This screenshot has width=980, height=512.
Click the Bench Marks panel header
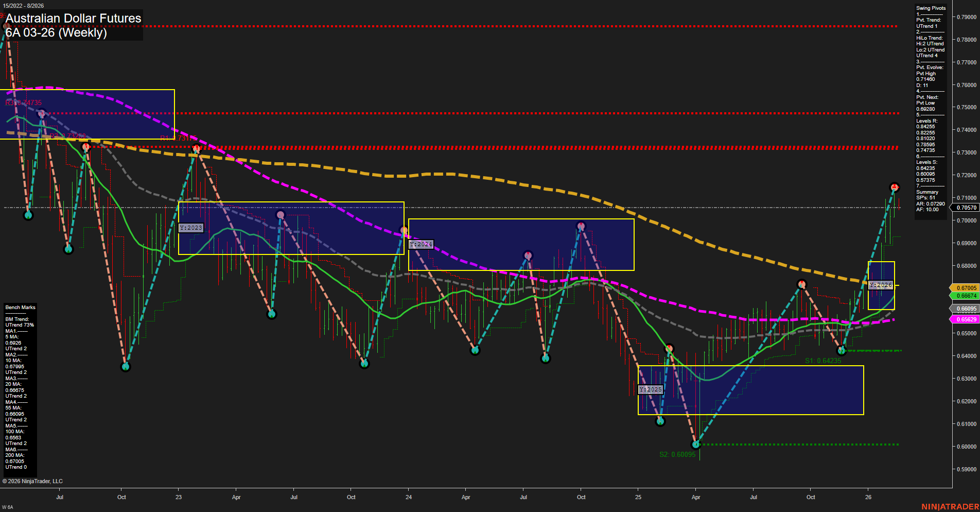pos(20,307)
